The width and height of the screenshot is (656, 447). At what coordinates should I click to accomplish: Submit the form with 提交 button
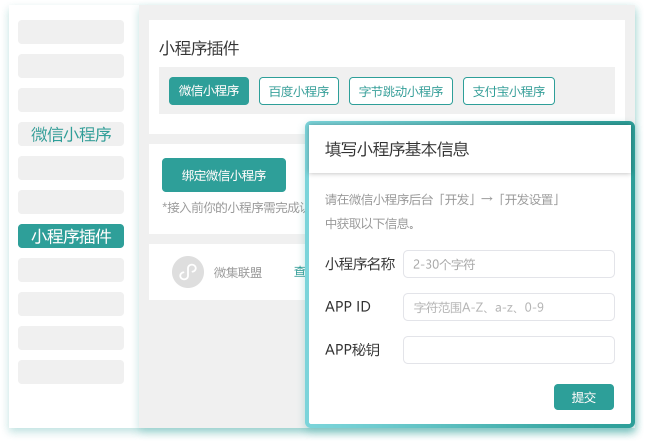coord(584,397)
